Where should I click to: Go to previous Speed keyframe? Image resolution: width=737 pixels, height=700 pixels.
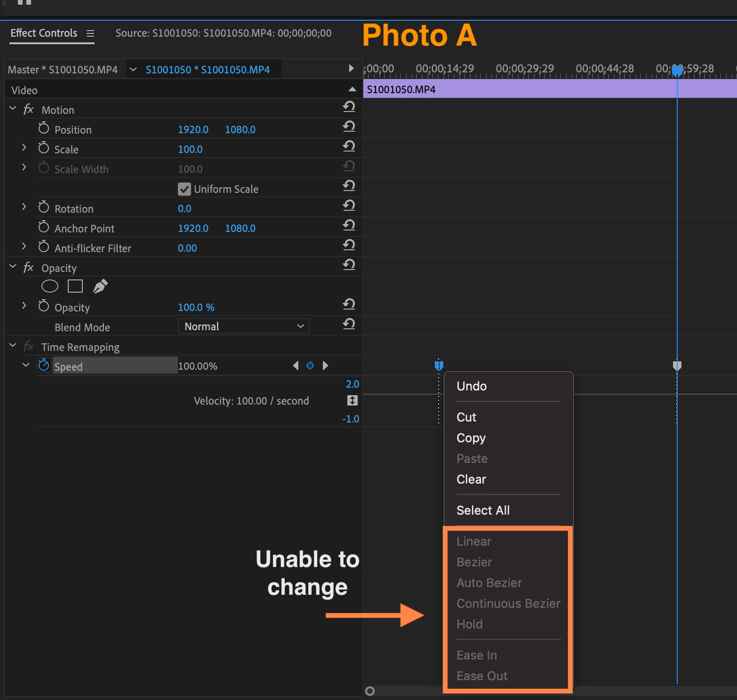[296, 366]
